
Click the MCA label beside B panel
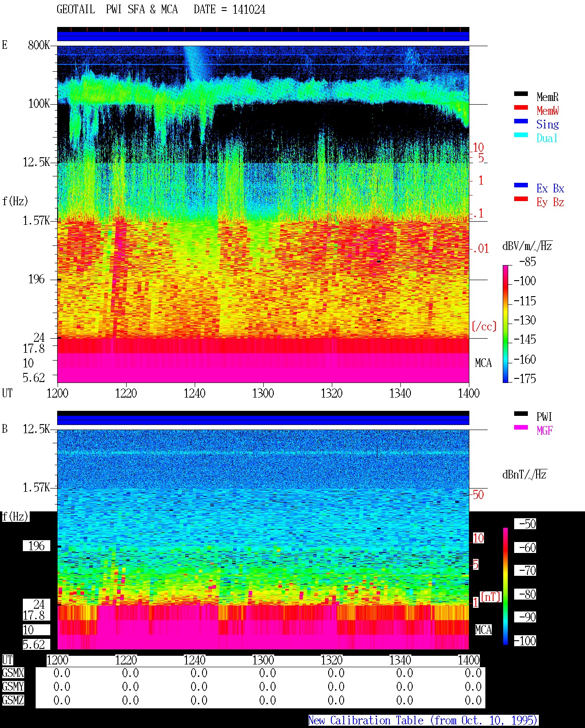point(483,630)
